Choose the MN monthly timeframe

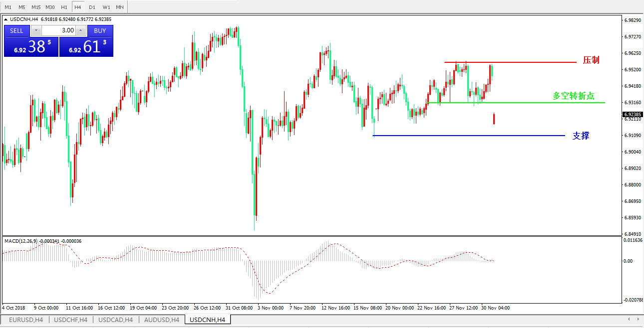click(x=120, y=7)
